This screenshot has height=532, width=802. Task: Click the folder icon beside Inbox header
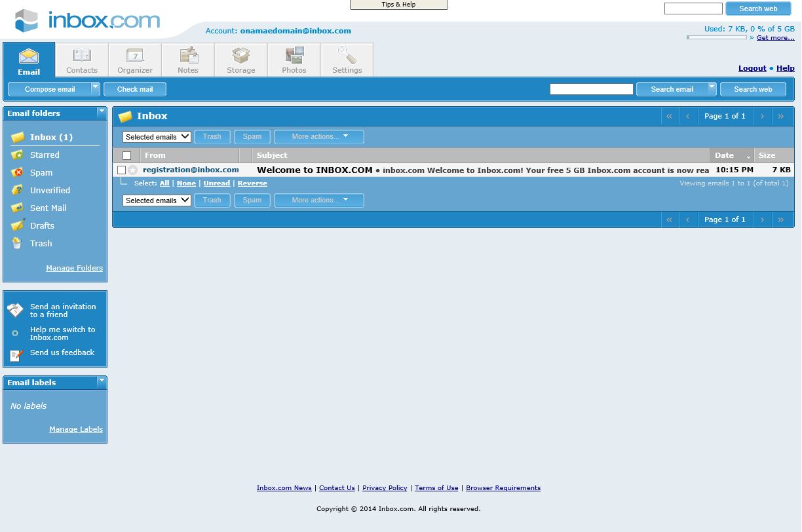125,117
